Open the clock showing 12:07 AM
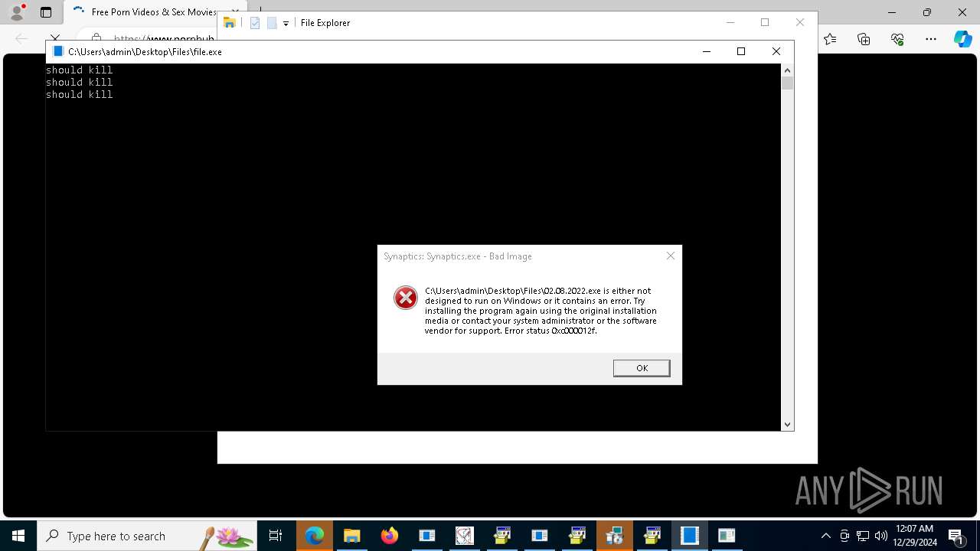The image size is (980, 551). coord(914,536)
